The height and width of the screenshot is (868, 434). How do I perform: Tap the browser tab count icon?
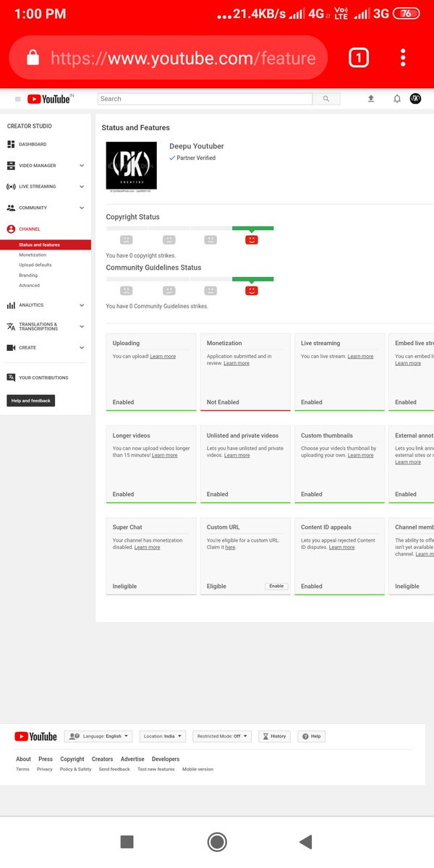tap(359, 58)
